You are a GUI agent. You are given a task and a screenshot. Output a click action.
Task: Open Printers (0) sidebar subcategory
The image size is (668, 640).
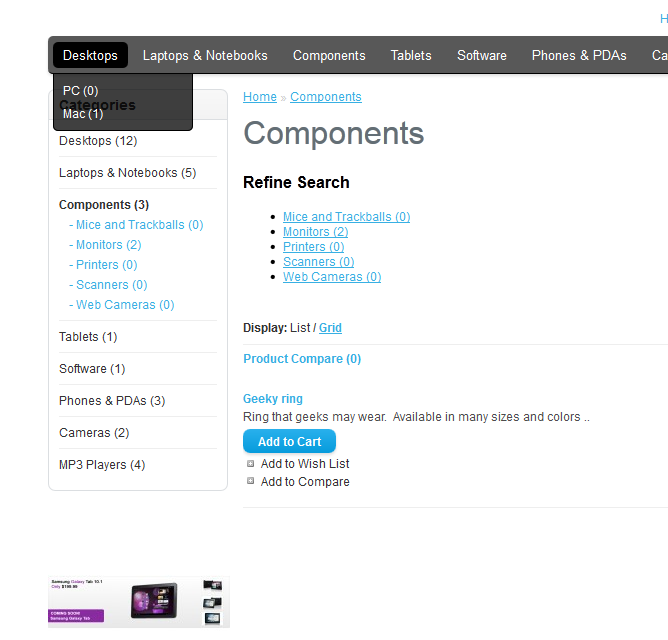[x=106, y=265]
